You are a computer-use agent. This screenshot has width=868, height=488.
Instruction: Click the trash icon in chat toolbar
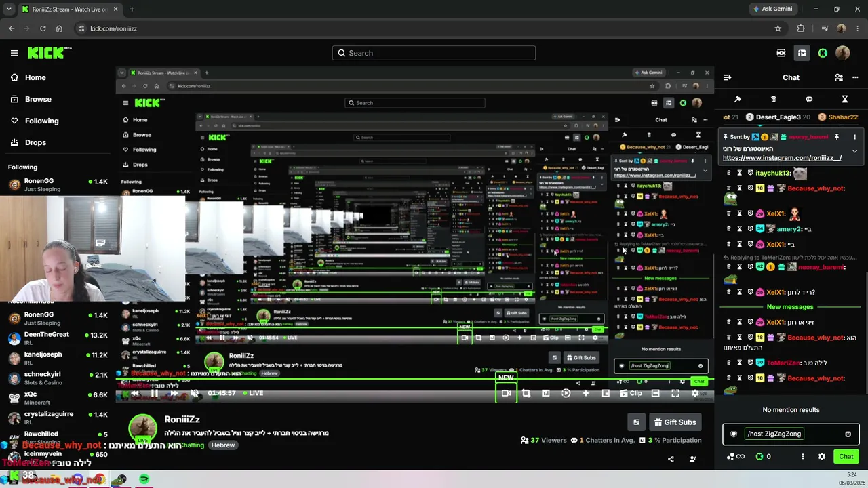[774, 99]
